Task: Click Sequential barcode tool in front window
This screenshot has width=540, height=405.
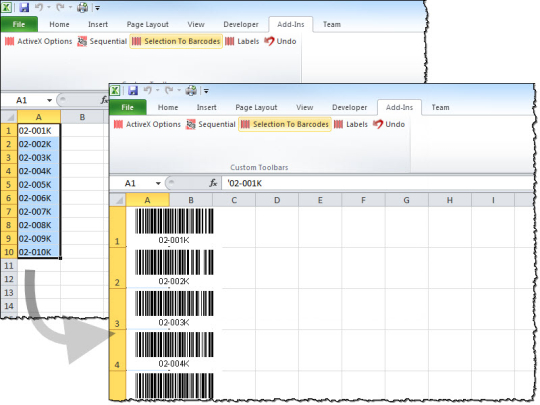Action: (210, 124)
